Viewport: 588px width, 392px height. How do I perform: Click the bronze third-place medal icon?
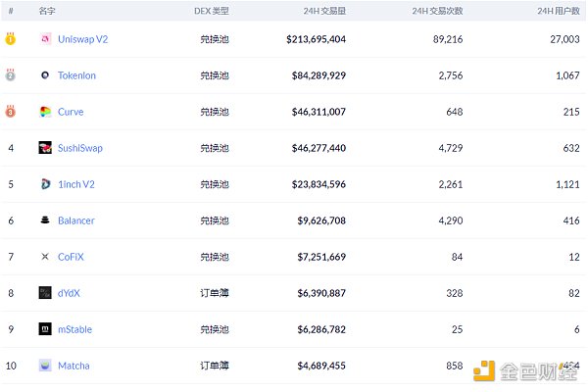click(11, 112)
